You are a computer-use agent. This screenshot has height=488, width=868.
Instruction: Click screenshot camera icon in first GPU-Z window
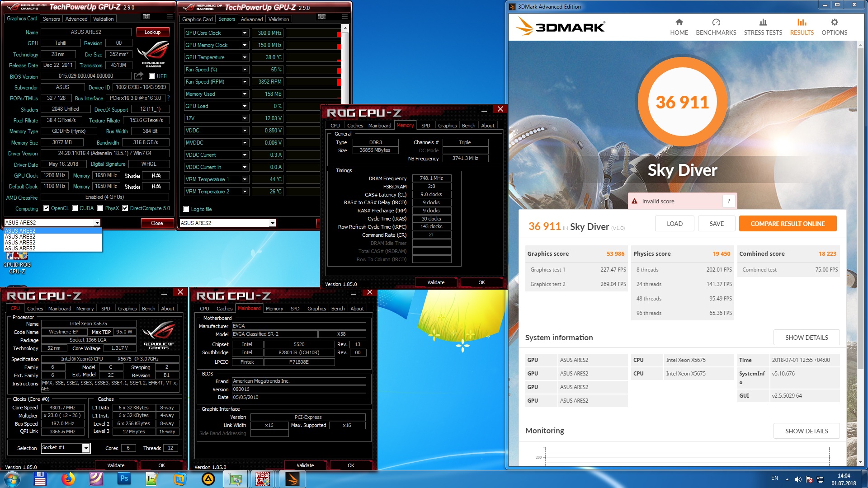click(146, 16)
